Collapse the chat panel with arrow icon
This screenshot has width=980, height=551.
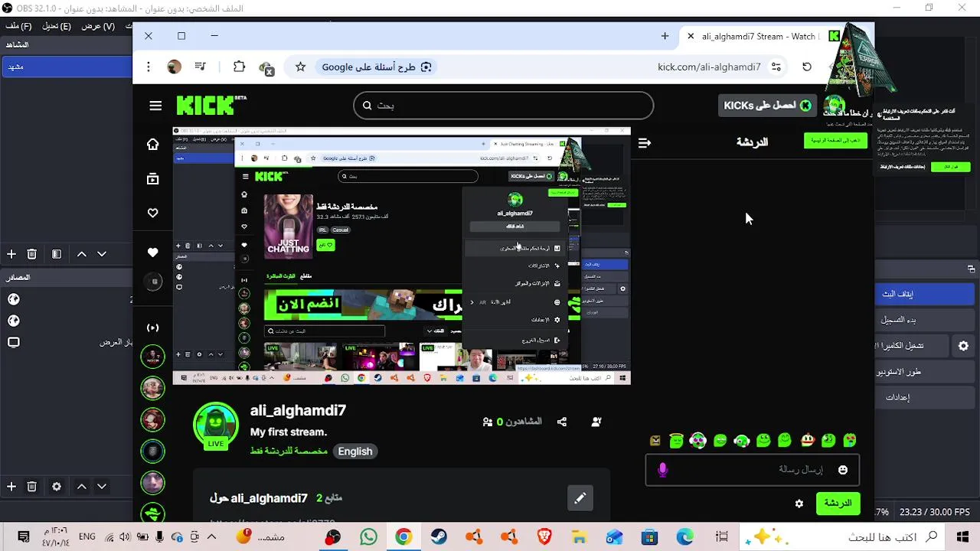(645, 142)
